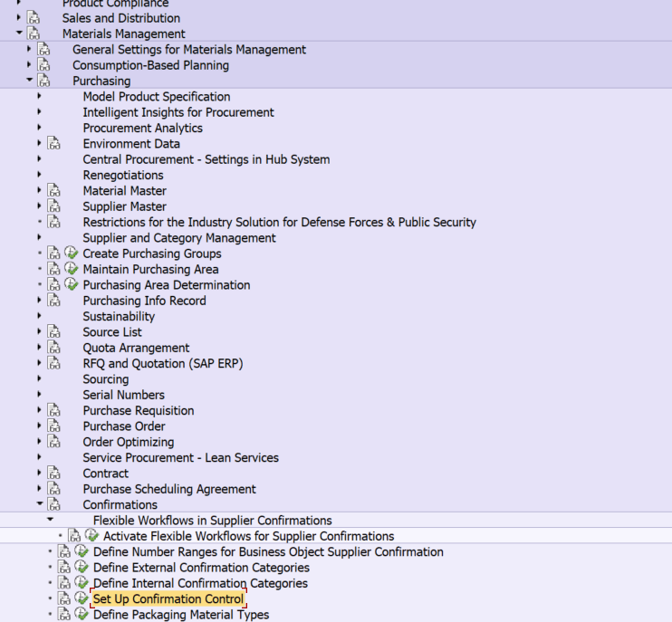The width and height of the screenshot is (672, 622).
Task: Click execute icon for Activate Flexible Workflows
Action: tap(91, 536)
